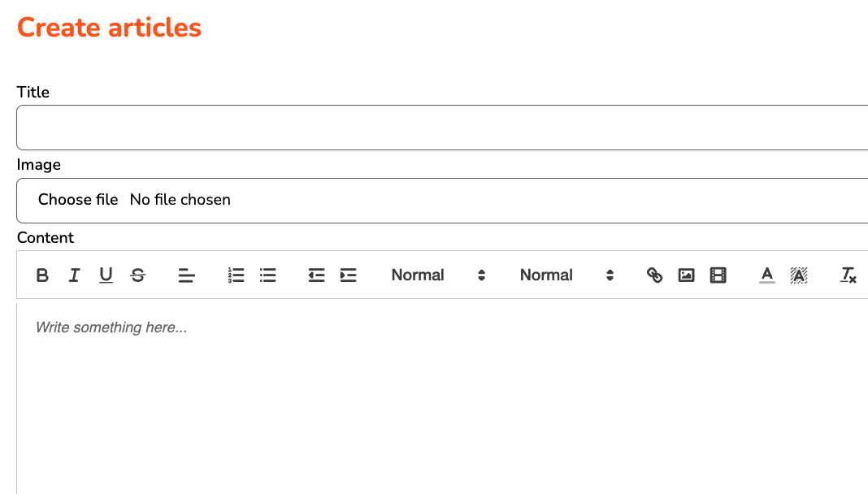
Task: Toggle bold formatting in editor toolbar
Action: (42, 275)
